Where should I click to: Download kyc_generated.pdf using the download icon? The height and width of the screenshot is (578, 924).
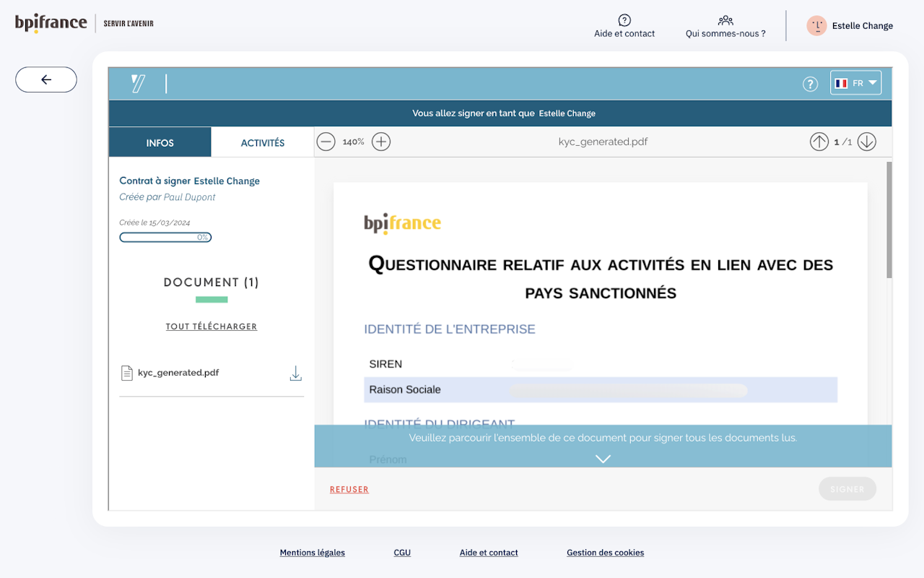[295, 374]
